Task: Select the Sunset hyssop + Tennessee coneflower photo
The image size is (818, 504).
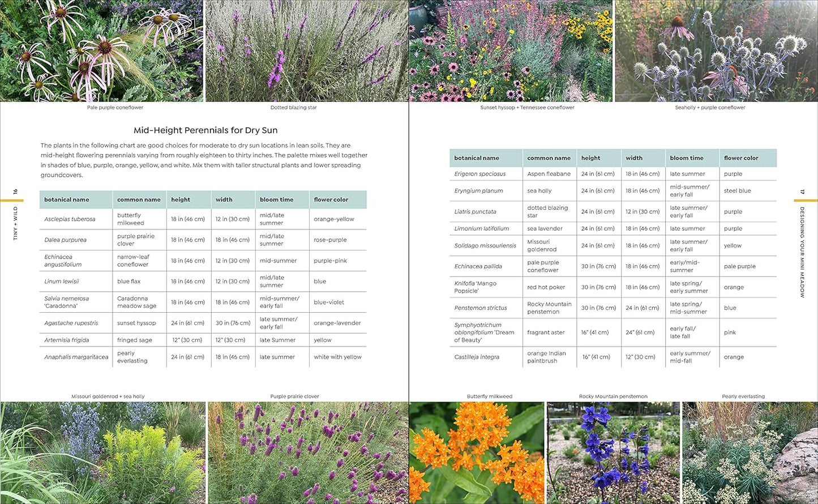Action: coord(510,51)
